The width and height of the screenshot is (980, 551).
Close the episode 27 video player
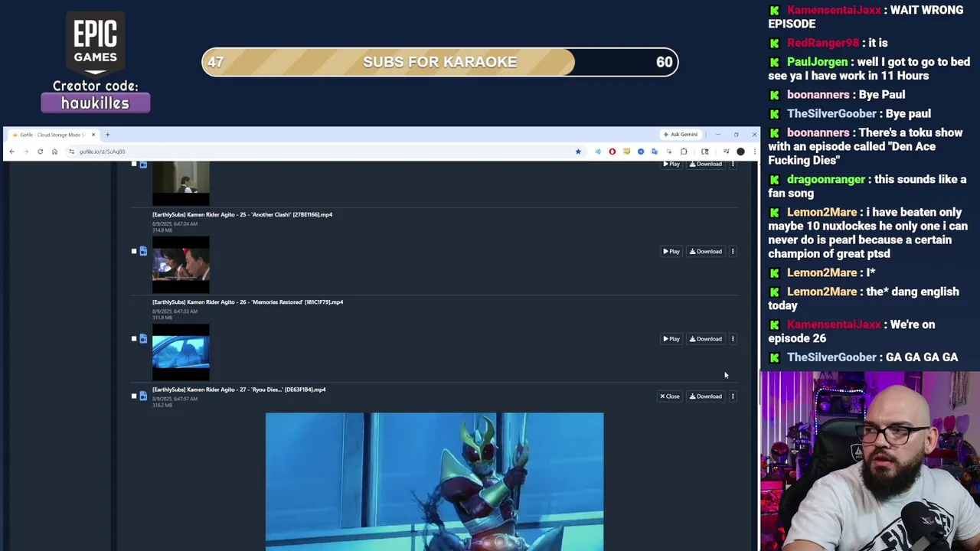click(670, 396)
